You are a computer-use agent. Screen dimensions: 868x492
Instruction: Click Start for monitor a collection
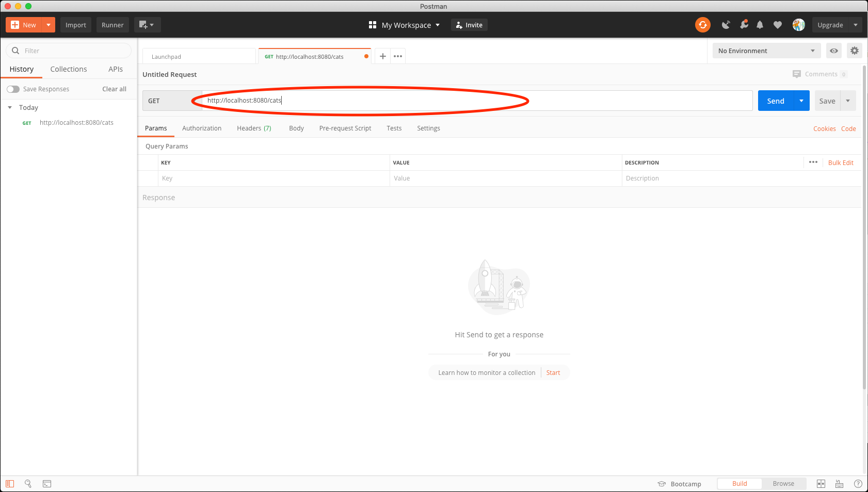553,372
